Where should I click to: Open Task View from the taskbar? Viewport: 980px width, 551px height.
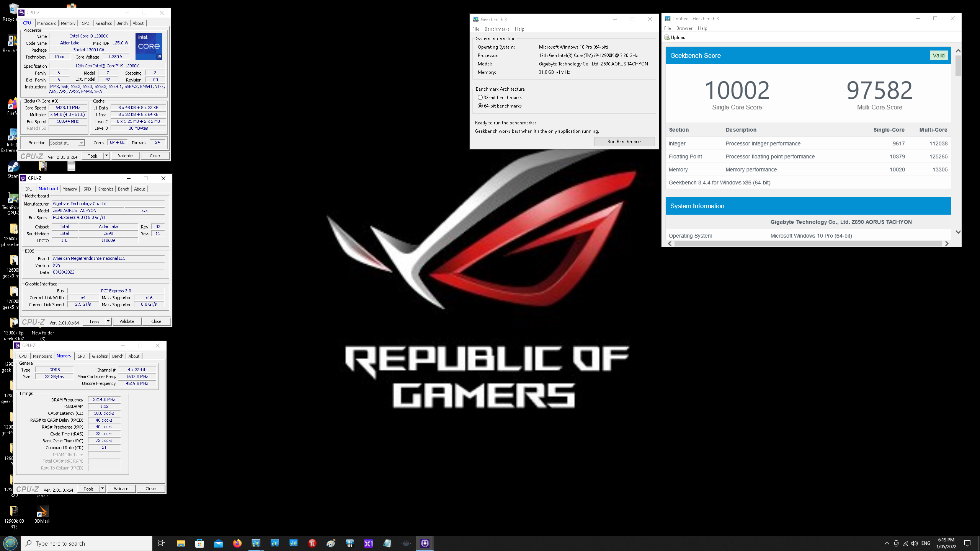pos(162,543)
